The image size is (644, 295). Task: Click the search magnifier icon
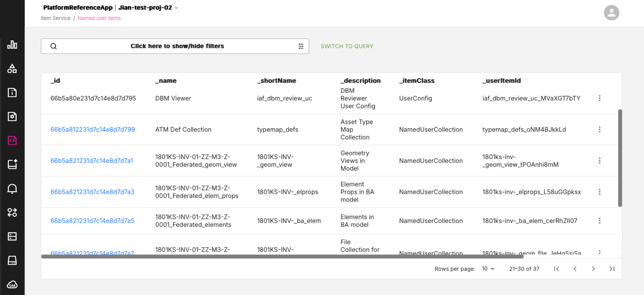[x=53, y=46]
